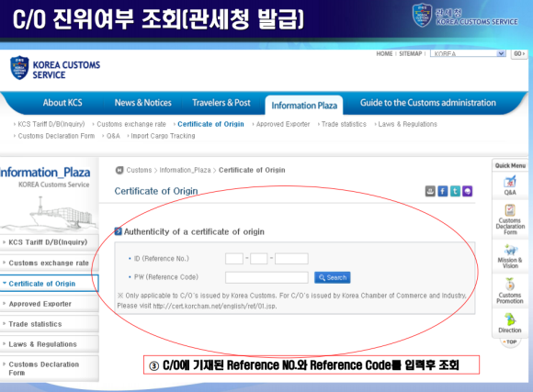Select Approved Exporter in left sidebar
Viewport: 533px width, 392px height.
pos(50,304)
